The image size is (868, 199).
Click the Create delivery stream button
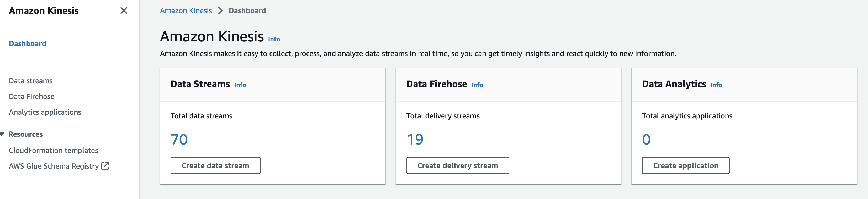(457, 165)
